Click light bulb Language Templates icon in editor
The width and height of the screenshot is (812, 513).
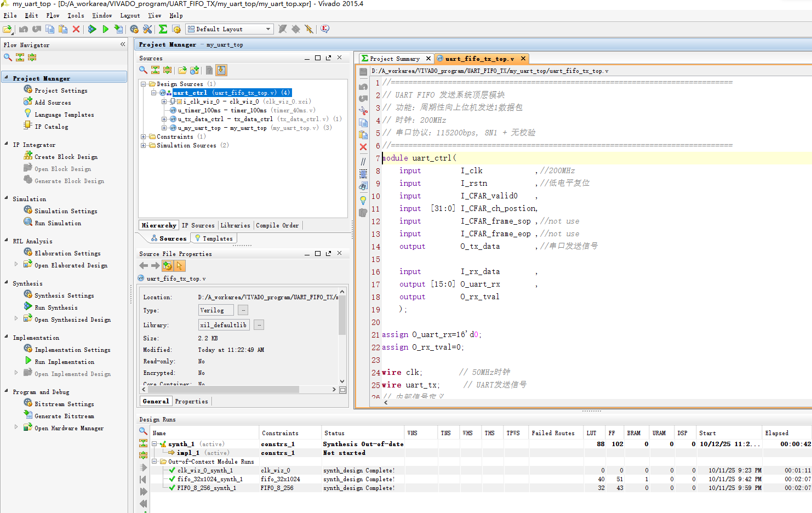click(x=363, y=200)
